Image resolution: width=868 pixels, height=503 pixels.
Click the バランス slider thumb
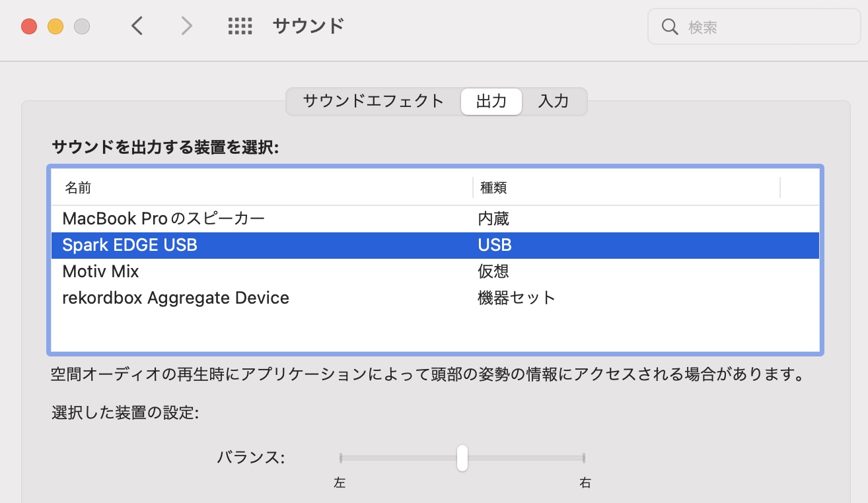462,457
